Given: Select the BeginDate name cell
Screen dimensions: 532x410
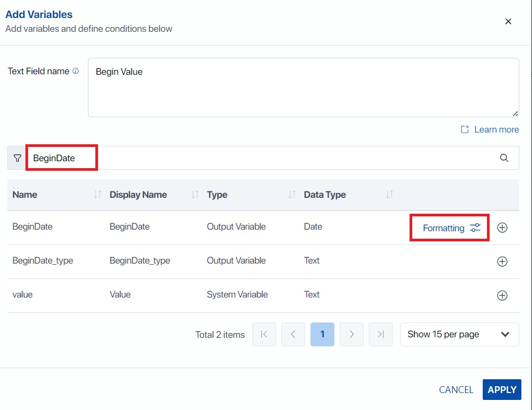Looking at the screenshot, I should [32, 226].
